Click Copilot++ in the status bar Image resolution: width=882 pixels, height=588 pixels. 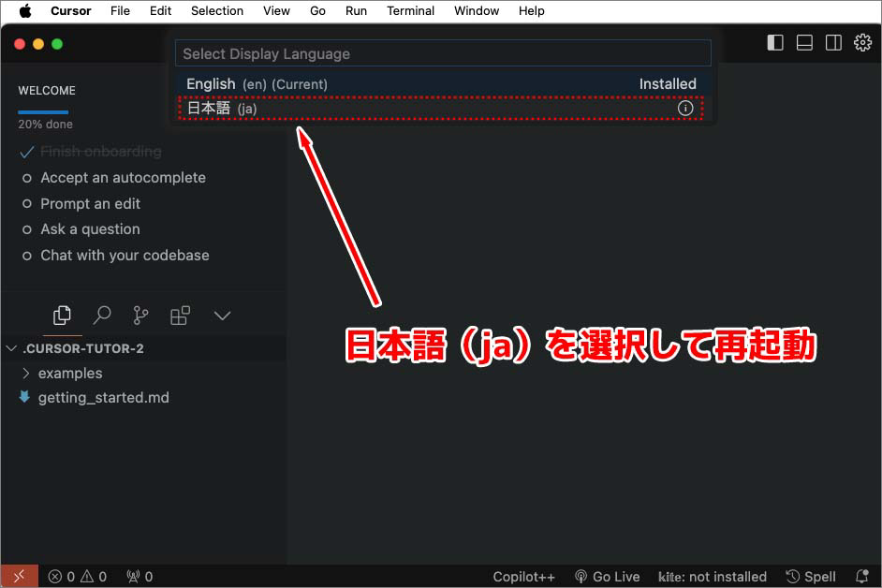pyautogui.click(x=523, y=576)
